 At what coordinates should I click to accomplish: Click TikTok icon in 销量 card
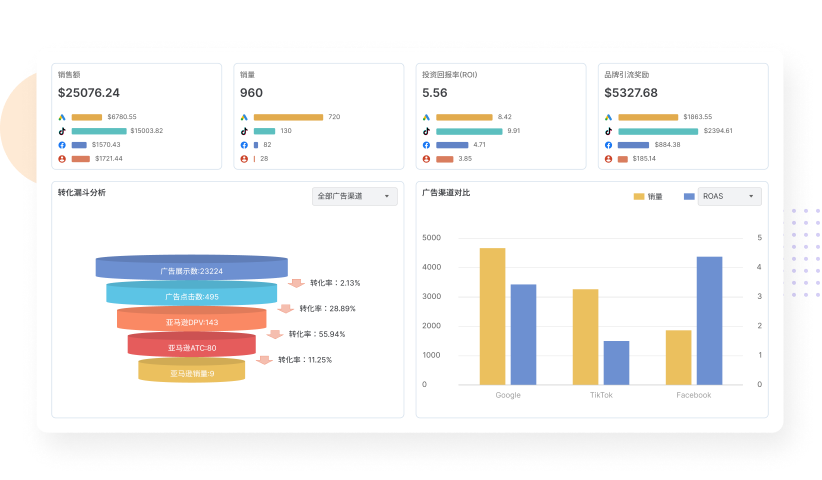point(244,131)
